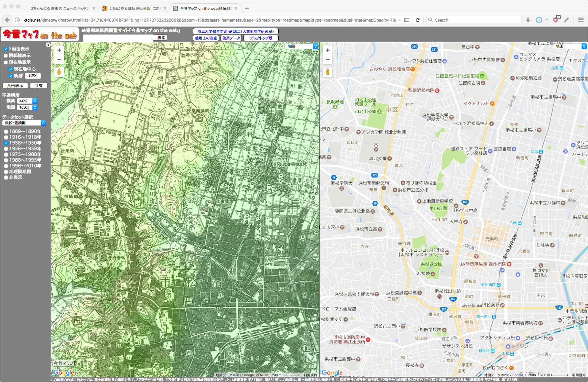
Task: Open the dataset dropdown showing 浜松・豊橋編
Action: point(24,123)
